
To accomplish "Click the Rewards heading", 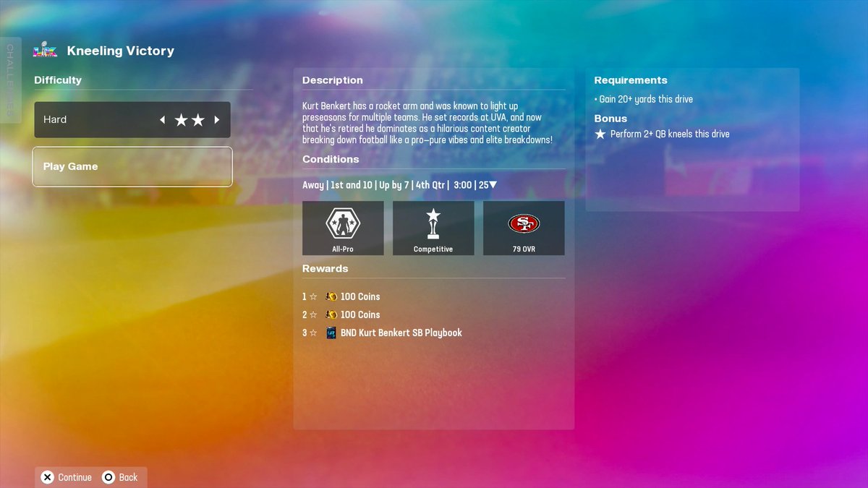I will pyautogui.click(x=325, y=268).
